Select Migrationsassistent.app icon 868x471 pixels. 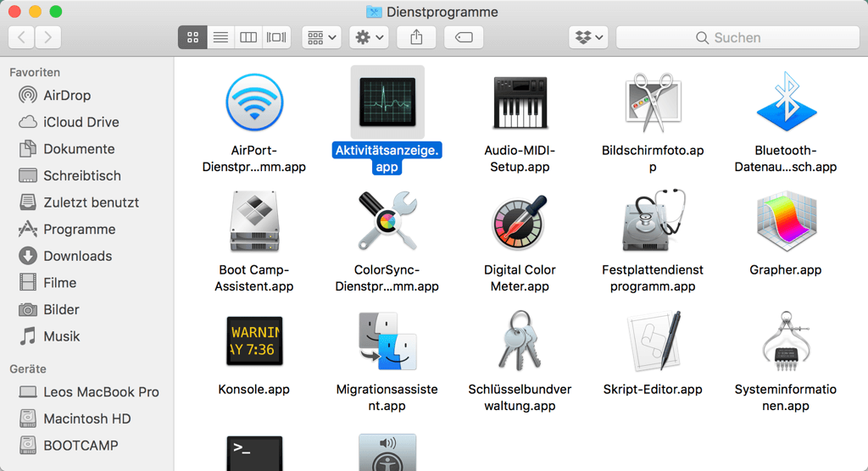[x=387, y=341]
